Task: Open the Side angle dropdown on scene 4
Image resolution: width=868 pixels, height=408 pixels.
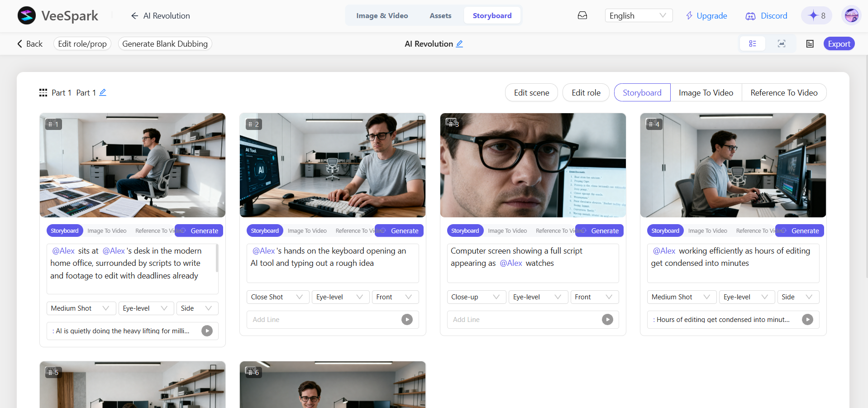Action: coord(798,297)
